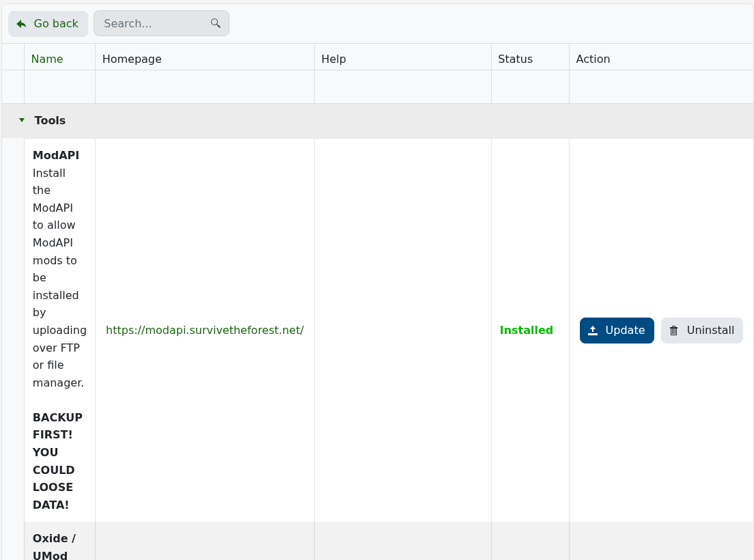Select the Tools group label

tap(50, 120)
